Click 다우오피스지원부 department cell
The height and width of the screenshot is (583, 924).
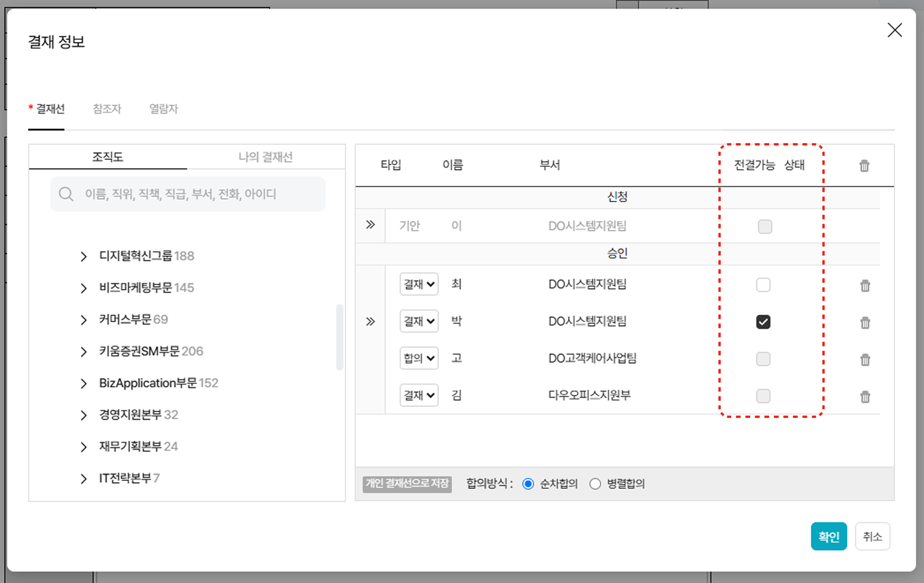pyautogui.click(x=590, y=395)
